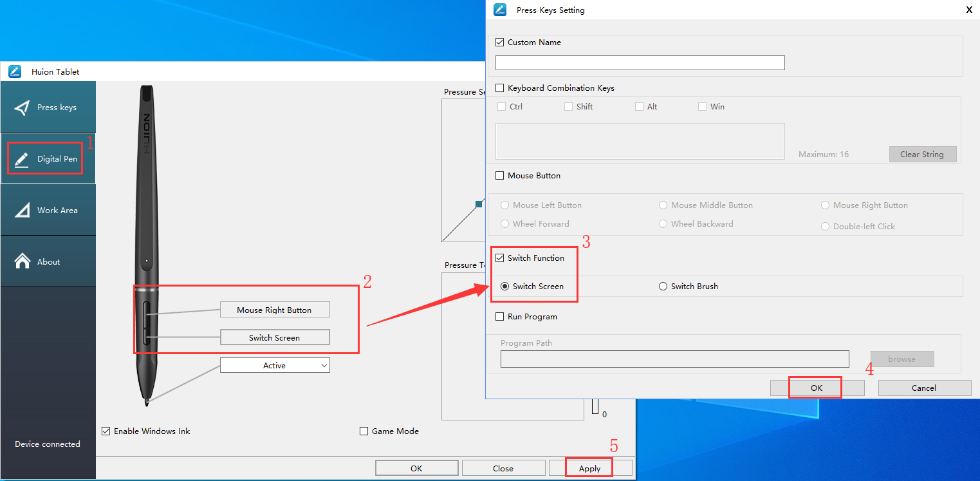980x481 pixels.
Task: Tick the Ctrl modifier checkbox
Action: (502, 107)
